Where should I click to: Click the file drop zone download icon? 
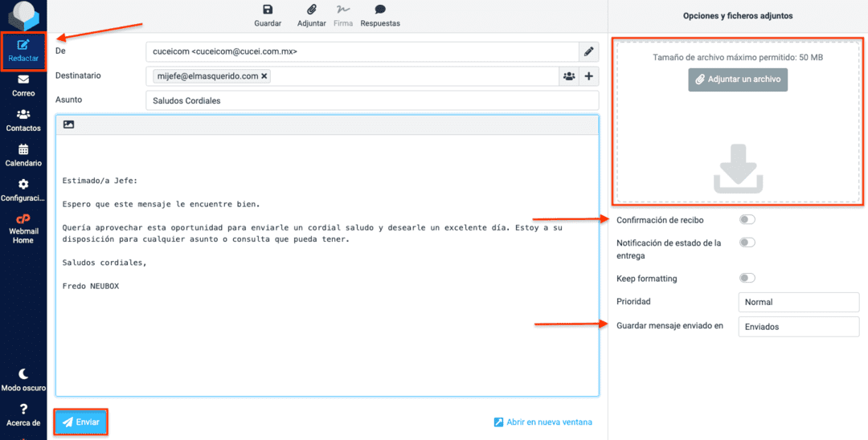(738, 168)
